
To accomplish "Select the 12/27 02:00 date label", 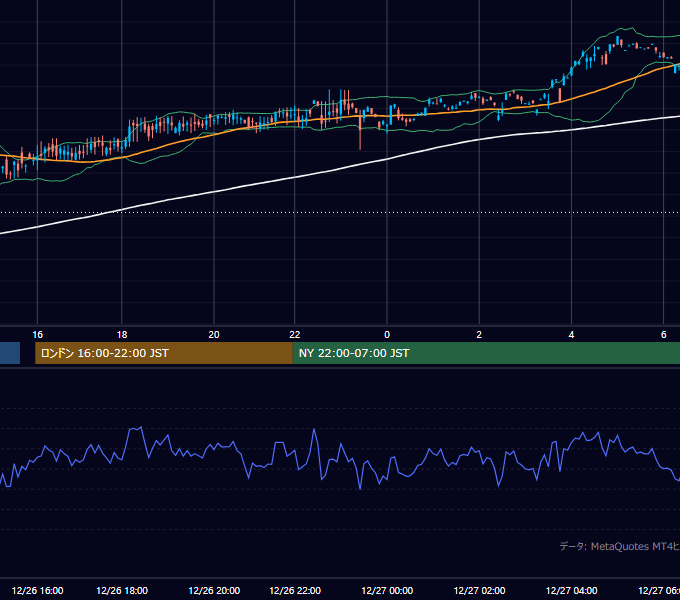I will tap(479, 590).
